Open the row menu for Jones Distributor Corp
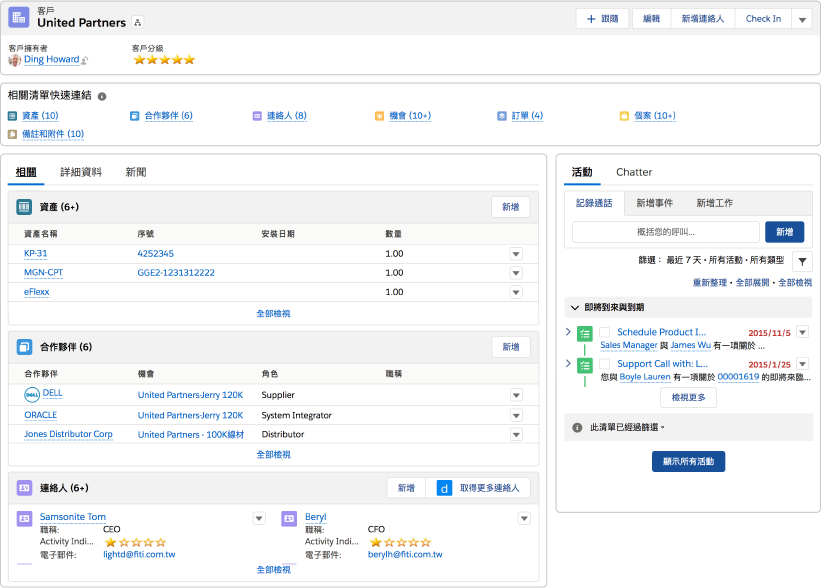 pyautogui.click(x=516, y=435)
